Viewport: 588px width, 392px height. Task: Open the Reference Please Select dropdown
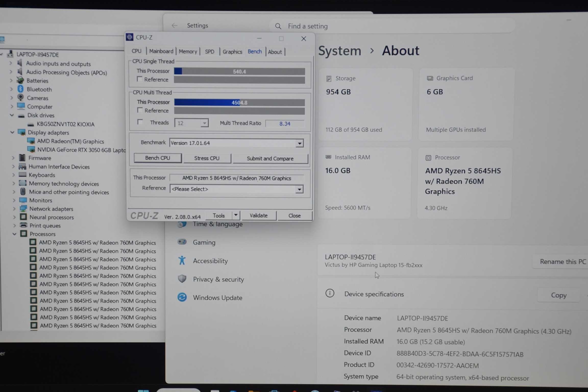(299, 189)
